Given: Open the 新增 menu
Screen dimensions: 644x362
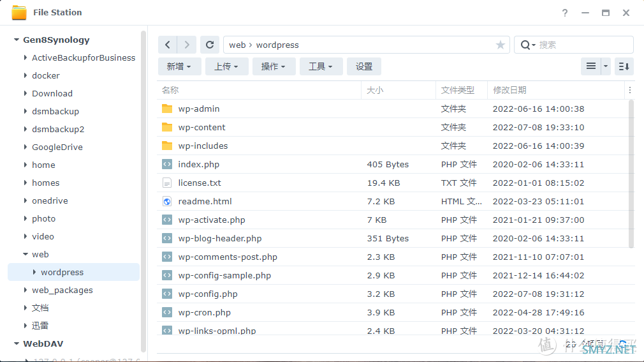Looking at the screenshot, I should click(179, 66).
